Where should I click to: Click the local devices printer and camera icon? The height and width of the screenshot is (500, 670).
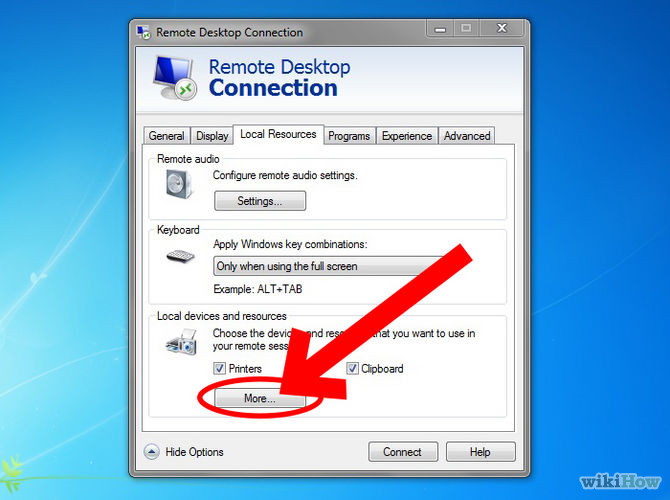[x=182, y=342]
